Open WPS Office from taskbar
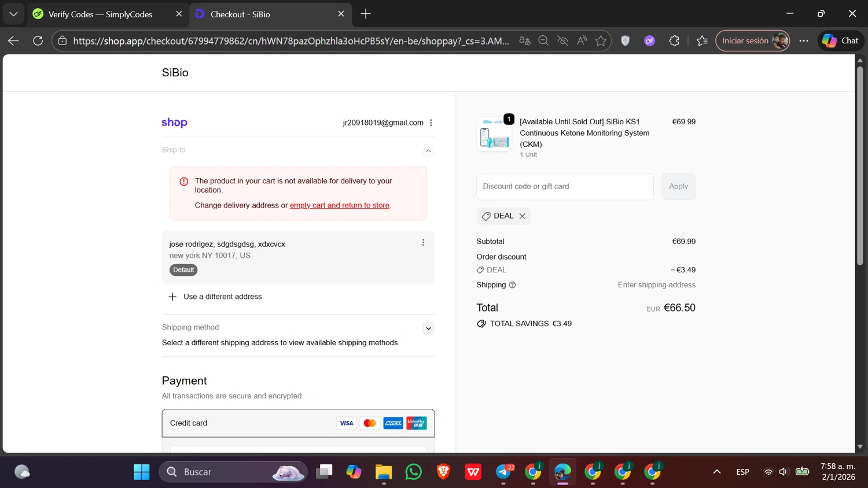The width and height of the screenshot is (868, 488). pos(473,472)
